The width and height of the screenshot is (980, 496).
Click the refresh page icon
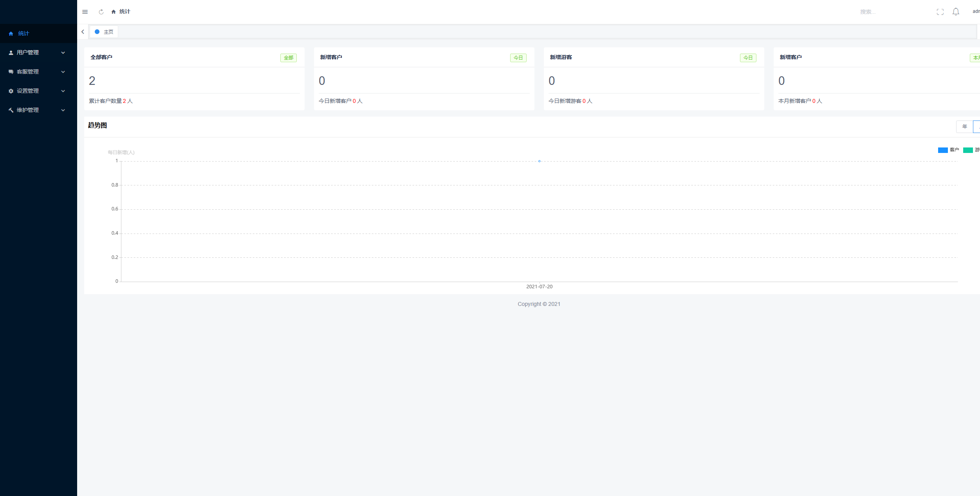(101, 12)
